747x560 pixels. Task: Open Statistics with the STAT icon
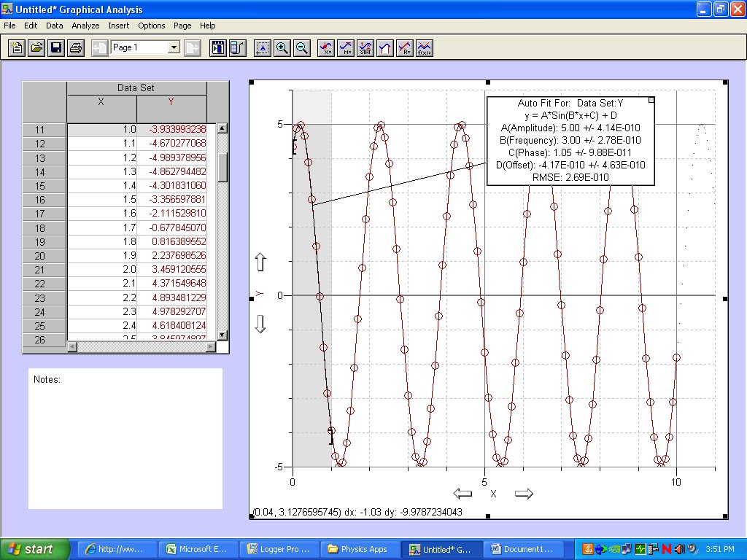[366, 48]
